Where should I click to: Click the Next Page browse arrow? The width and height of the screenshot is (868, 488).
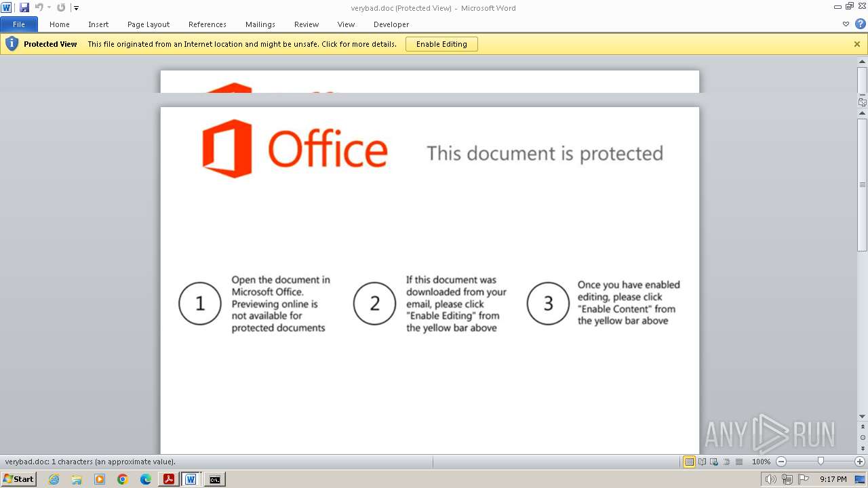pos(863,448)
